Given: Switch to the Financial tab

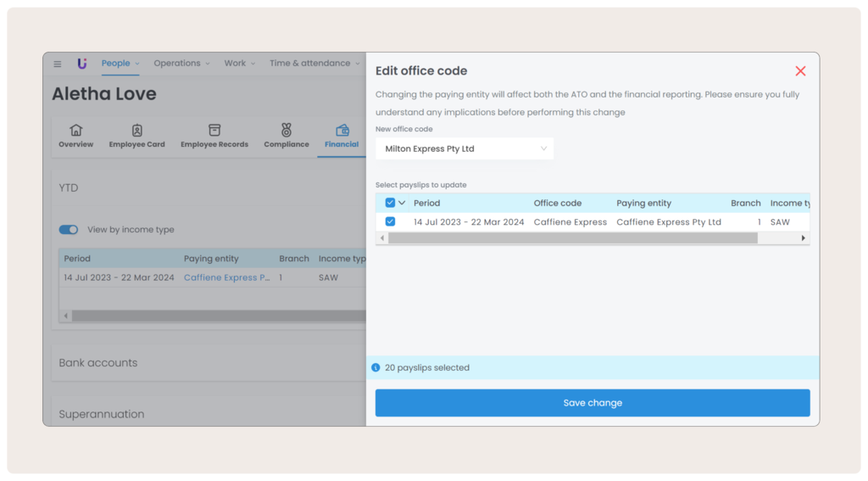Looking at the screenshot, I should (x=342, y=136).
